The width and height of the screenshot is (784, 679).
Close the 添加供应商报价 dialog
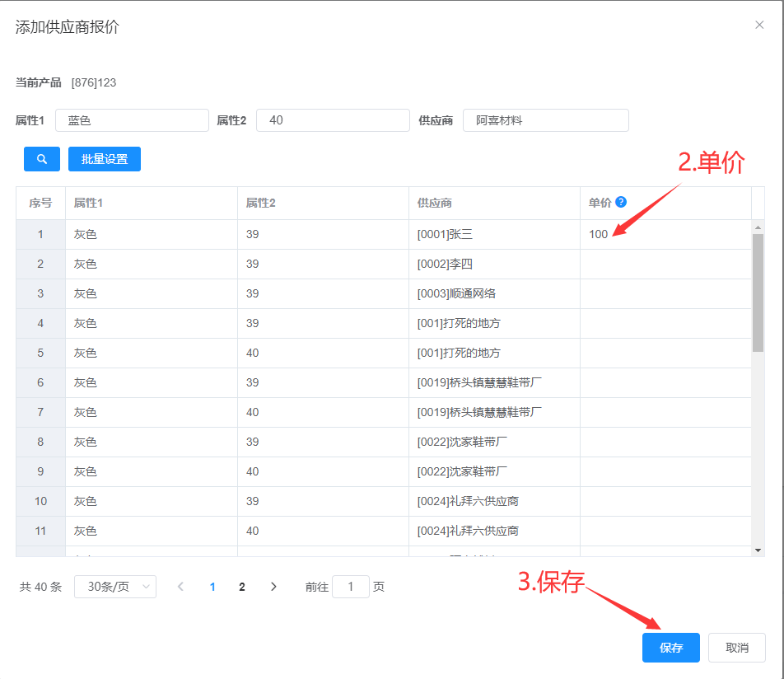759,25
